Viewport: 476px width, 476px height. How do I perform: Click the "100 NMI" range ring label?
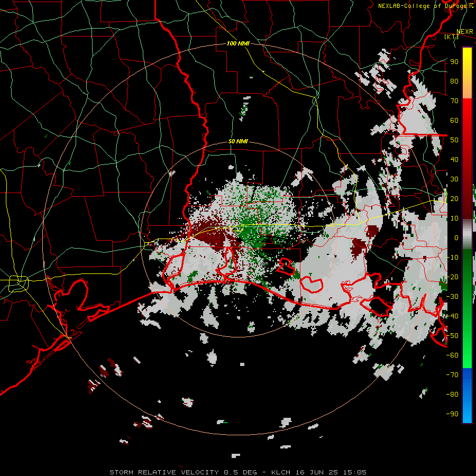pyautogui.click(x=238, y=43)
